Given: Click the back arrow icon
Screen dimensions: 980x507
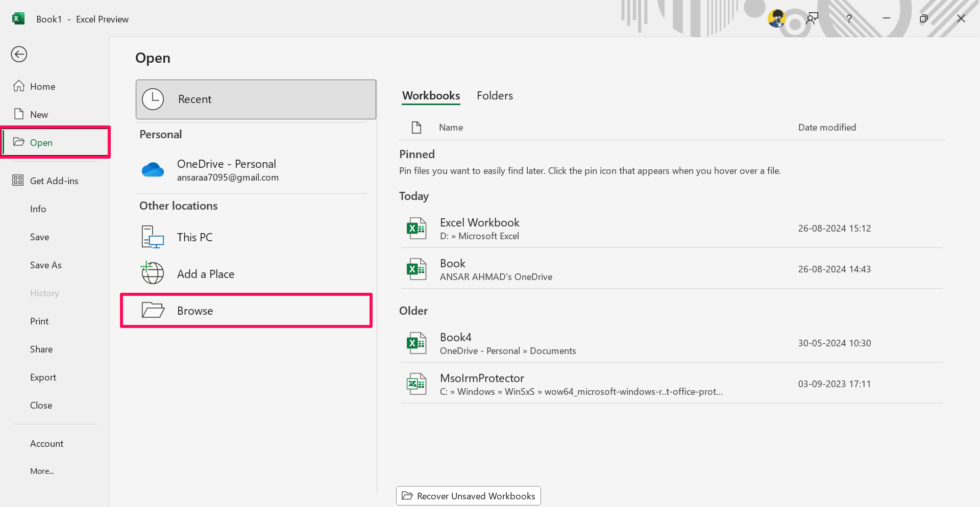Looking at the screenshot, I should pos(19,54).
